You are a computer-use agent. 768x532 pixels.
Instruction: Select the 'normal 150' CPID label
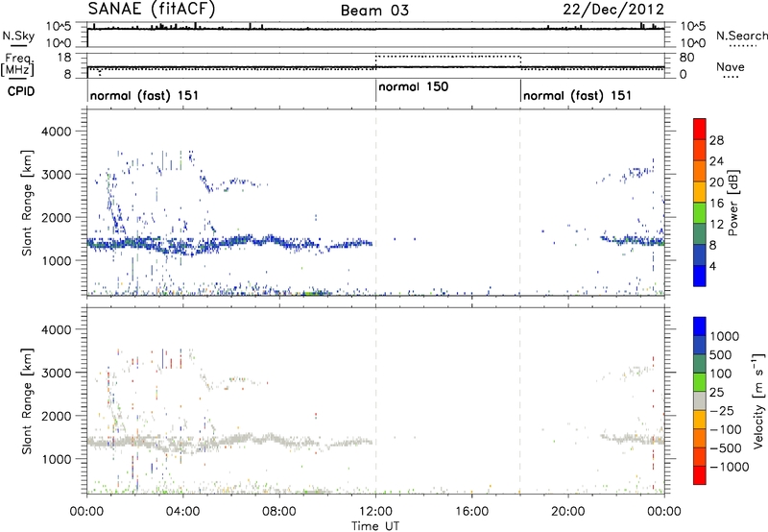[414, 87]
